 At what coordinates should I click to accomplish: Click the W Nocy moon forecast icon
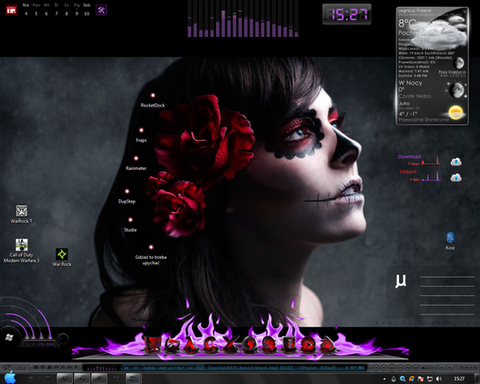point(457,90)
